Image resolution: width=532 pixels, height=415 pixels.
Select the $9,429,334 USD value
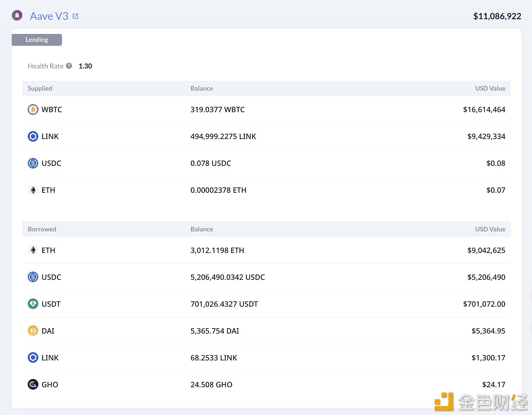(x=486, y=136)
